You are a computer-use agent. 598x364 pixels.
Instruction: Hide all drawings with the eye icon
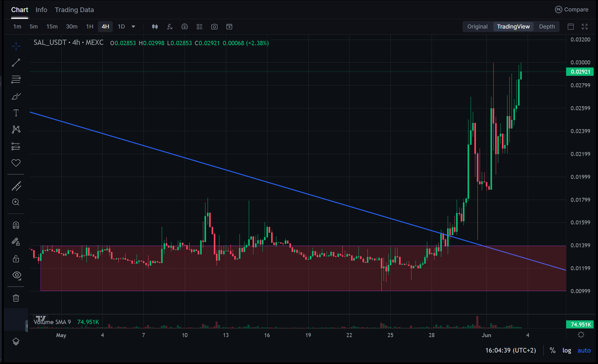pyautogui.click(x=16, y=275)
